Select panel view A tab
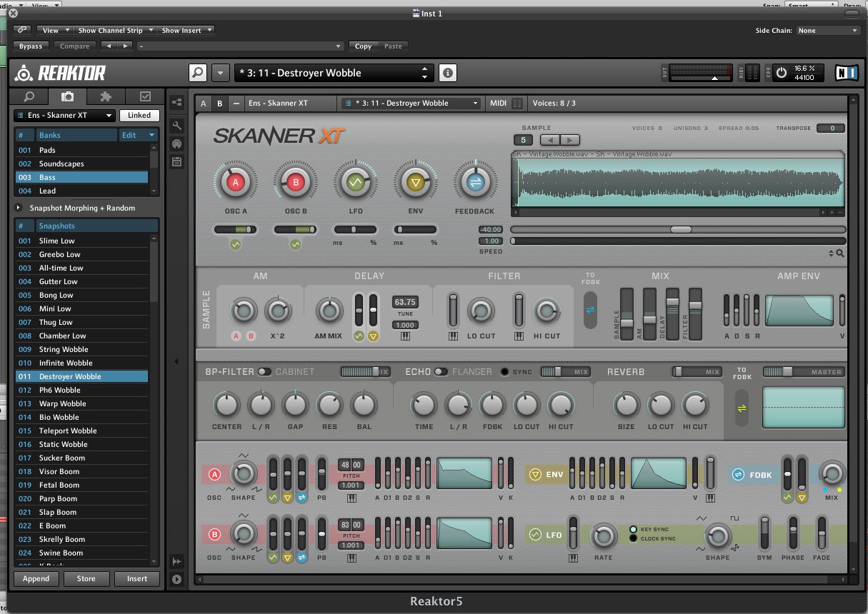 click(x=204, y=104)
